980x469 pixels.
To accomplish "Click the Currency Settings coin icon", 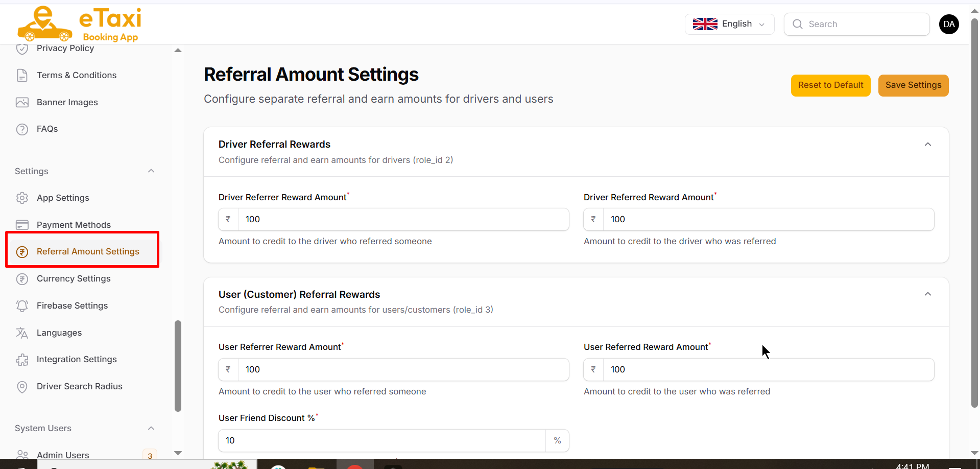I will [x=22, y=279].
